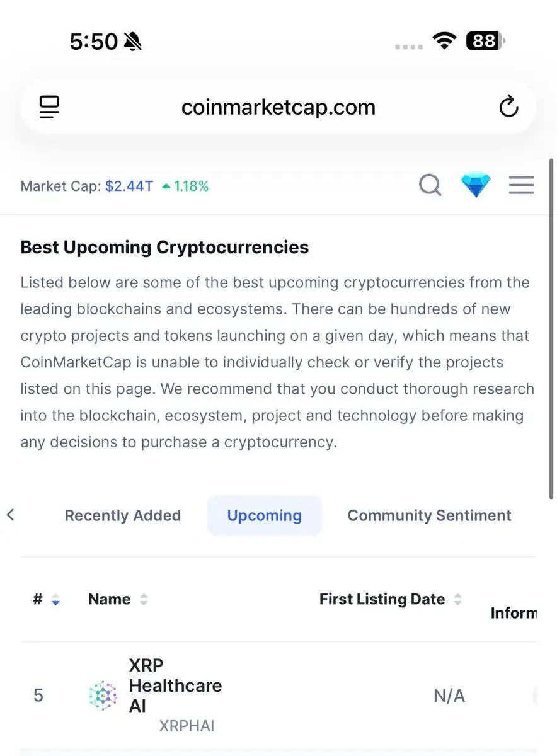Tap the battery level indicator

click(x=485, y=42)
